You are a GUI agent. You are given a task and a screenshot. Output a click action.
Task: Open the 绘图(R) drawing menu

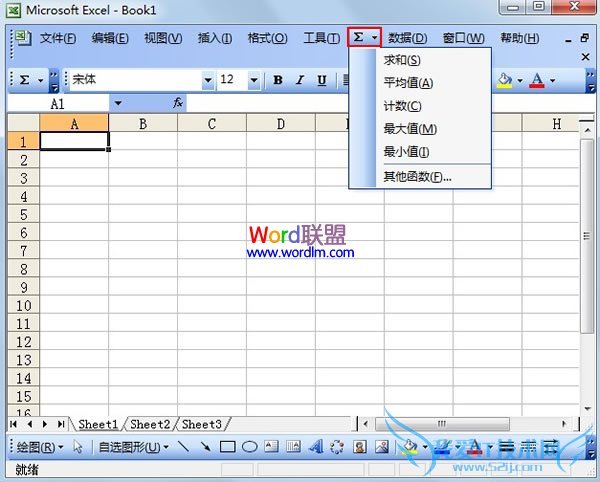click(40, 447)
